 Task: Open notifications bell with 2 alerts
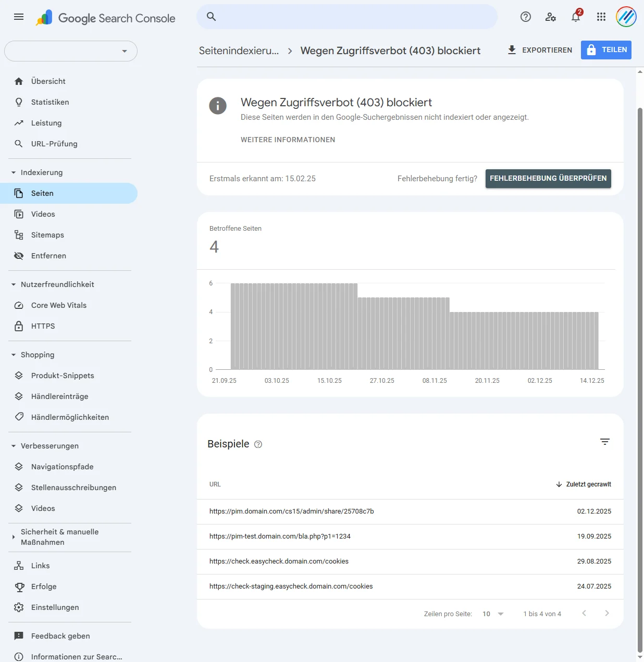[x=576, y=16]
